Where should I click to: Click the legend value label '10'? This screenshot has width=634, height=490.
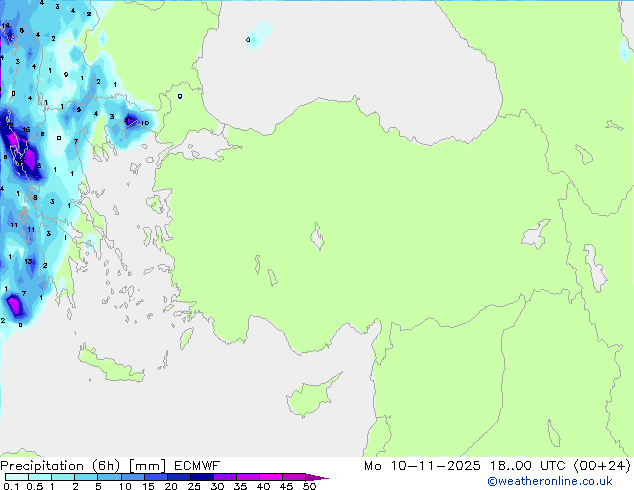[x=125, y=486]
